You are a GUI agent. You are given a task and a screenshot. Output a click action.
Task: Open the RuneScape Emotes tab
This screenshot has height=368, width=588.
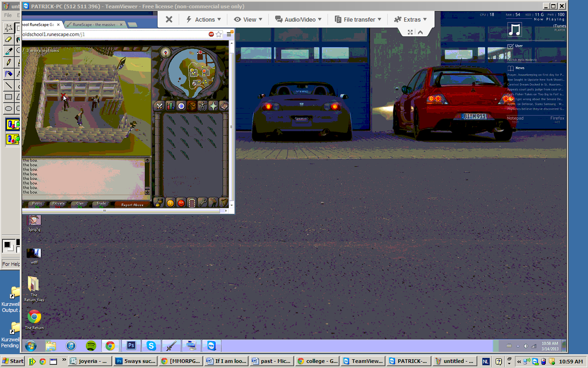click(214, 202)
